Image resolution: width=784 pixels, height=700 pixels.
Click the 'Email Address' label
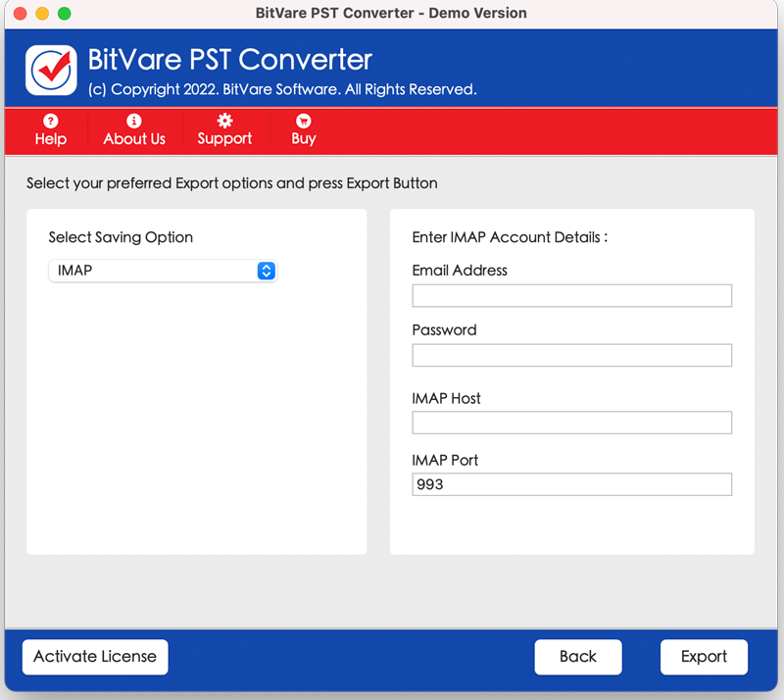click(x=460, y=271)
